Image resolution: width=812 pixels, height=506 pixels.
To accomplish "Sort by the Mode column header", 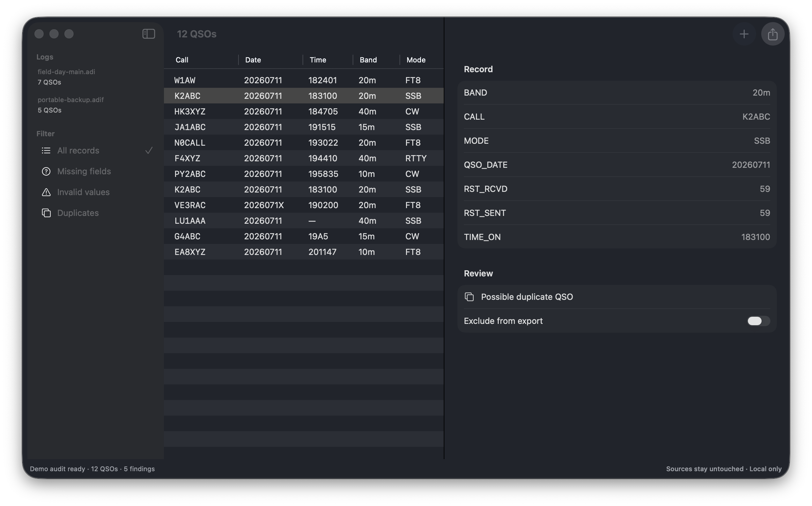I will [416, 60].
